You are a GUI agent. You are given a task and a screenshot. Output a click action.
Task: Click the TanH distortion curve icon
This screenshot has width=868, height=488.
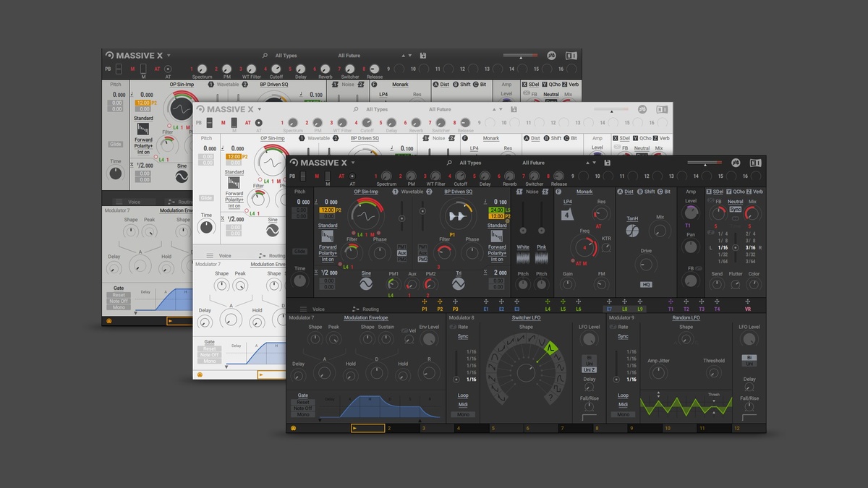coord(632,231)
